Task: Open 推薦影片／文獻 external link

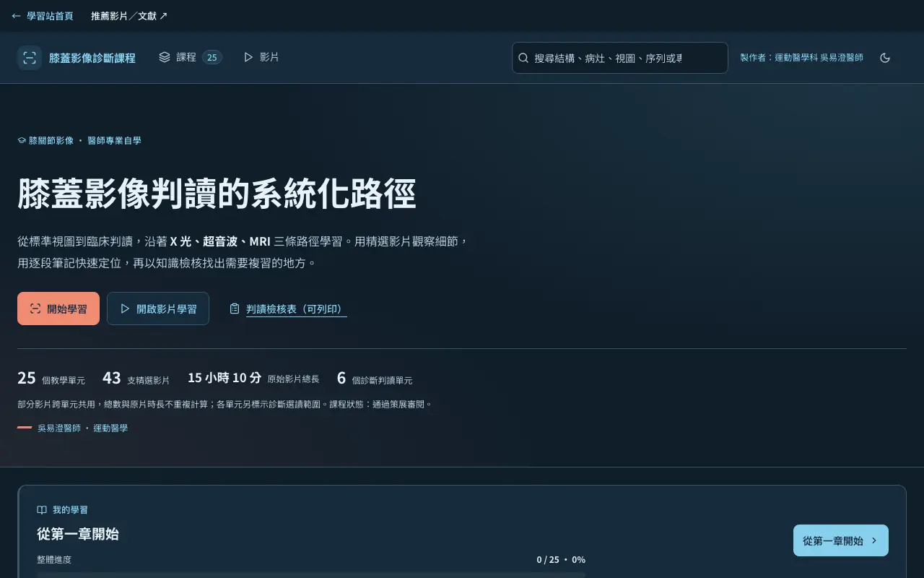Action: coord(129,16)
